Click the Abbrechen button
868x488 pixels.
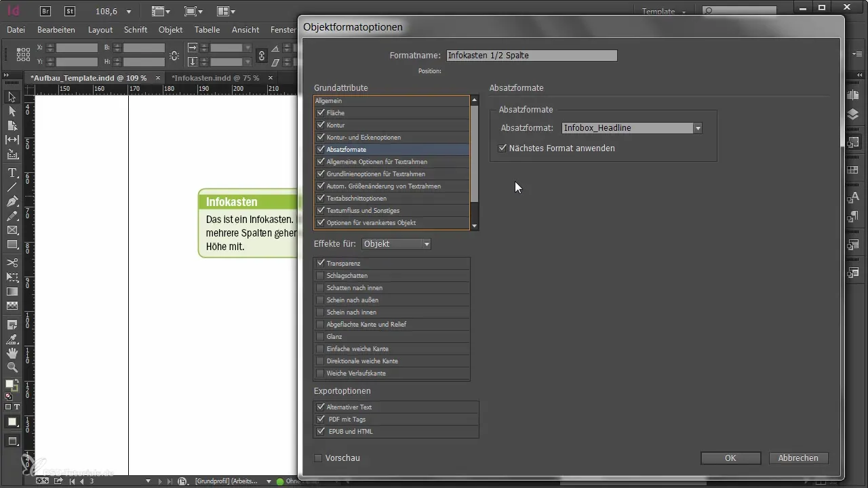pos(798,458)
